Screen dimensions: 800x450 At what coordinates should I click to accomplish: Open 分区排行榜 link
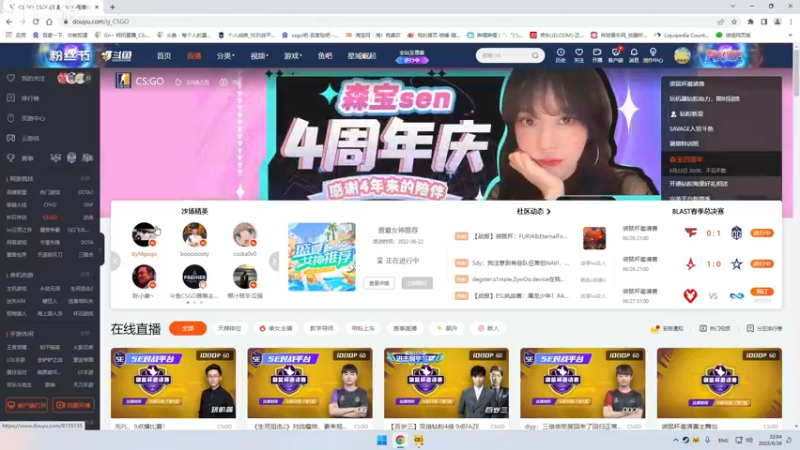click(764, 329)
